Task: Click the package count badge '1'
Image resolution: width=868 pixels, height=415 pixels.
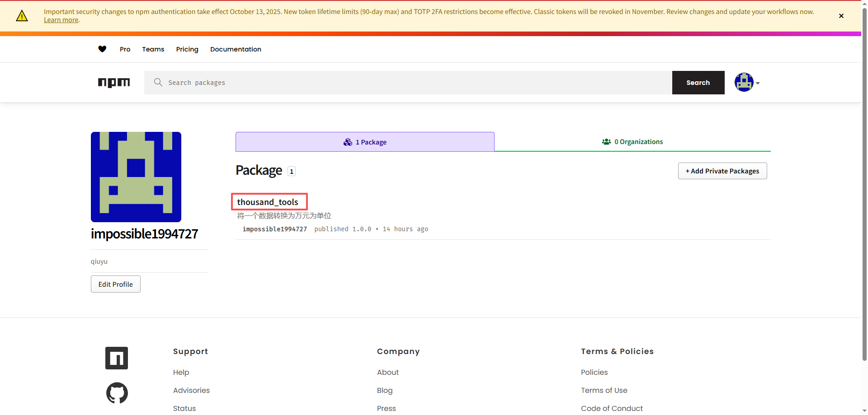Action: click(x=292, y=172)
